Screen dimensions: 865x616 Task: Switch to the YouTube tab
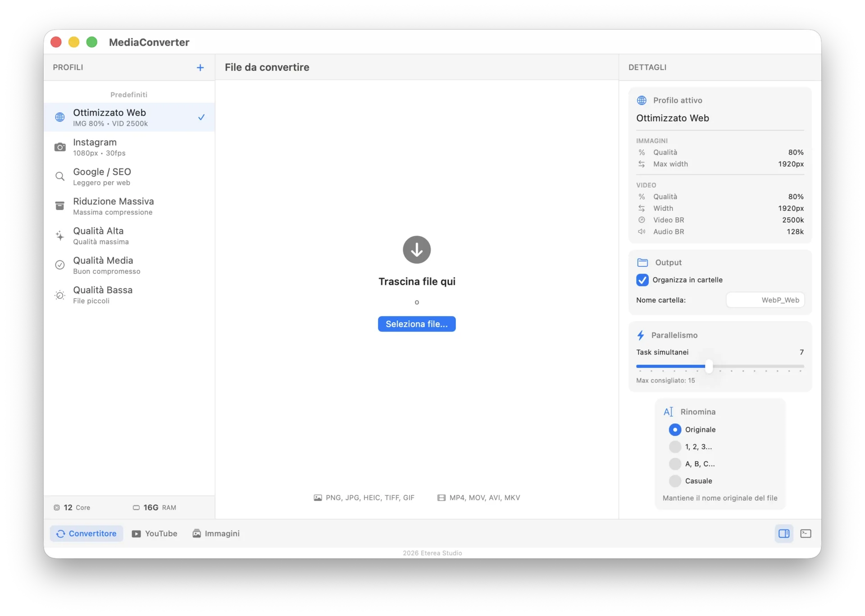(155, 534)
